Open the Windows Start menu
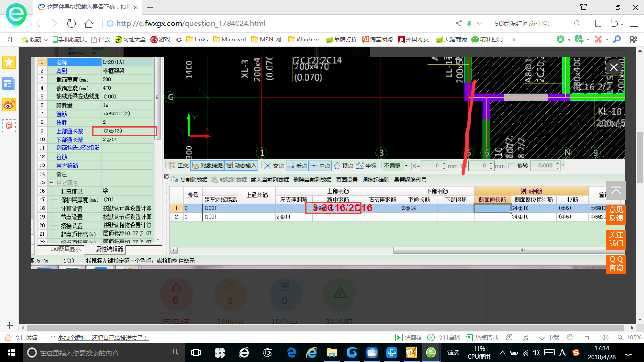Viewport: 644px width, 362px height. coord(10,352)
